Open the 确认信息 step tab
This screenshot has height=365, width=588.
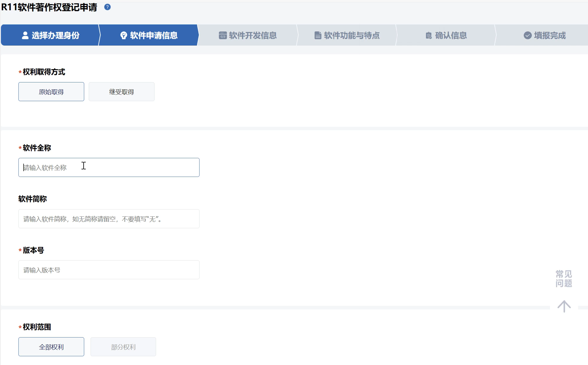[451, 35]
